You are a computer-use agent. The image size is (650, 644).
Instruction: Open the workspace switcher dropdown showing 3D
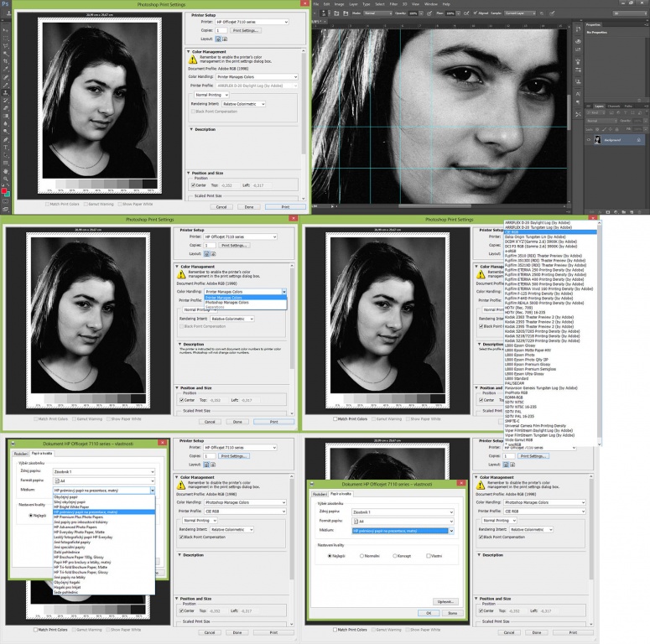tap(630, 13)
